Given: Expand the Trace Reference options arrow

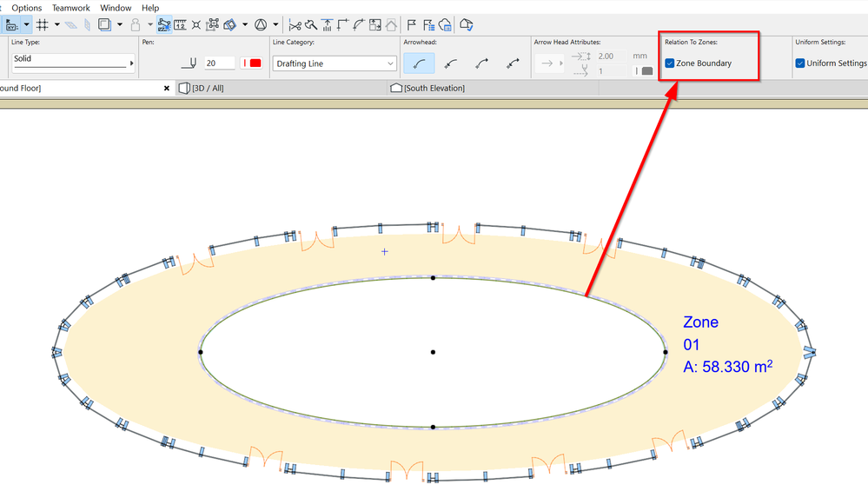Looking at the screenshot, I should click(x=120, y=25).
